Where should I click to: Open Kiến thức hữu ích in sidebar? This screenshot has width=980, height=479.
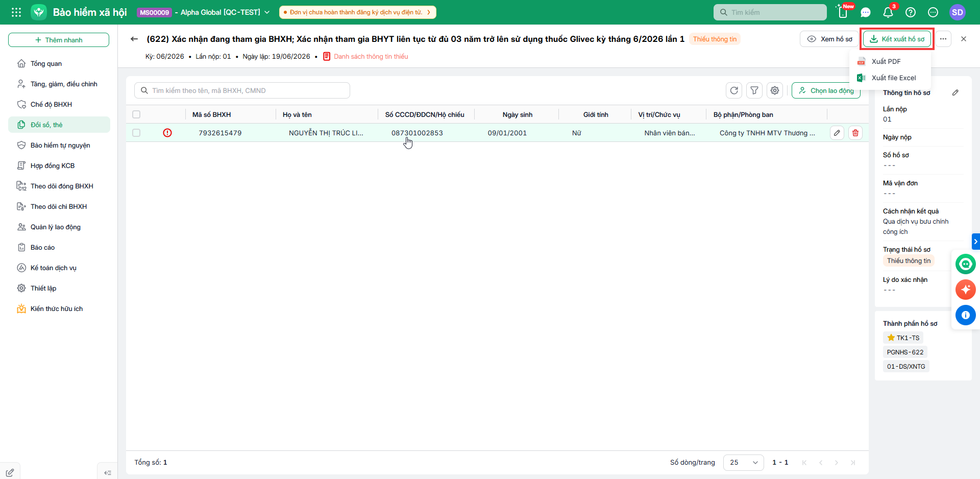tap(59, 308)
